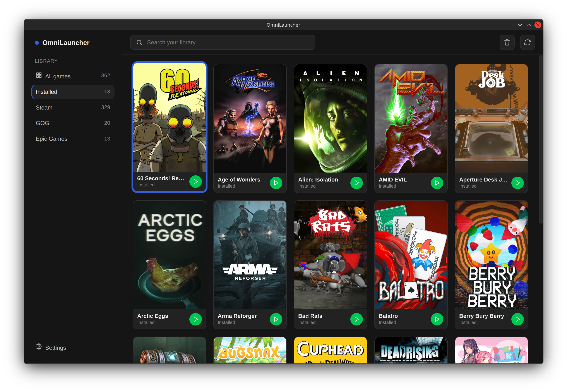The width and height of the screenshot is (567, 392).
Task: Click the Arma Reforger title text
Action: [237, 316]
